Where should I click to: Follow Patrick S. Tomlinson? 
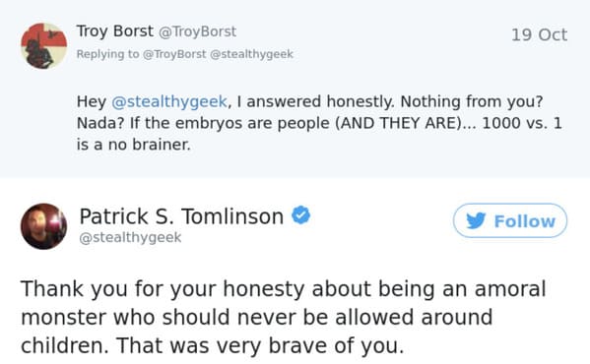point(510,220)
